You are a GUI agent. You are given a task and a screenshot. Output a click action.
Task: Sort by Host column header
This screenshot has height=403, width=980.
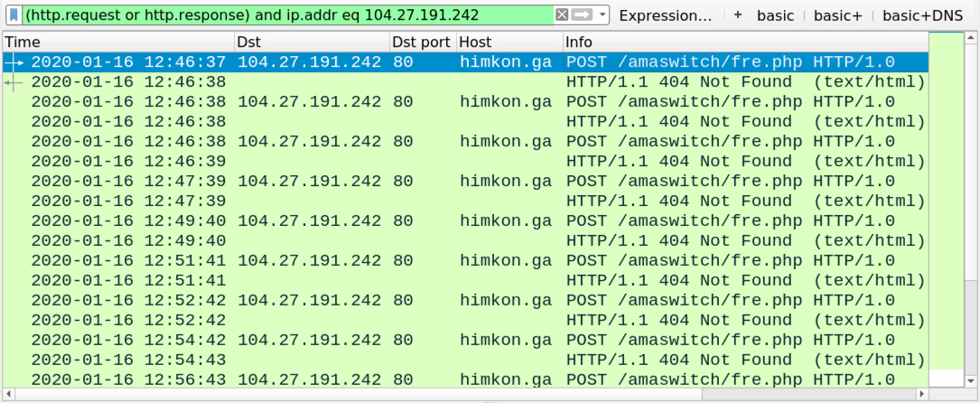508,42
